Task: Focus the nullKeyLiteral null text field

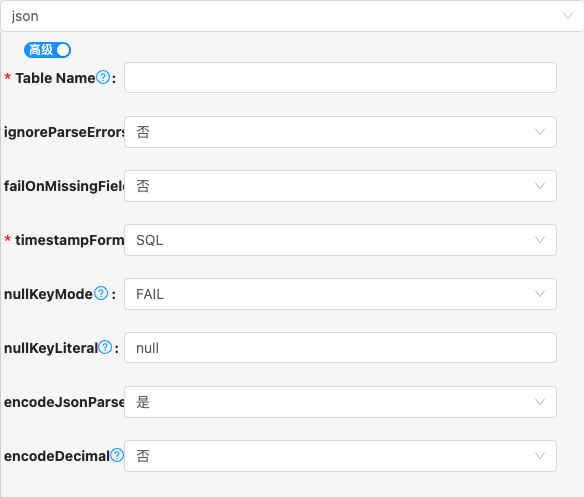Action: point(340,348)
